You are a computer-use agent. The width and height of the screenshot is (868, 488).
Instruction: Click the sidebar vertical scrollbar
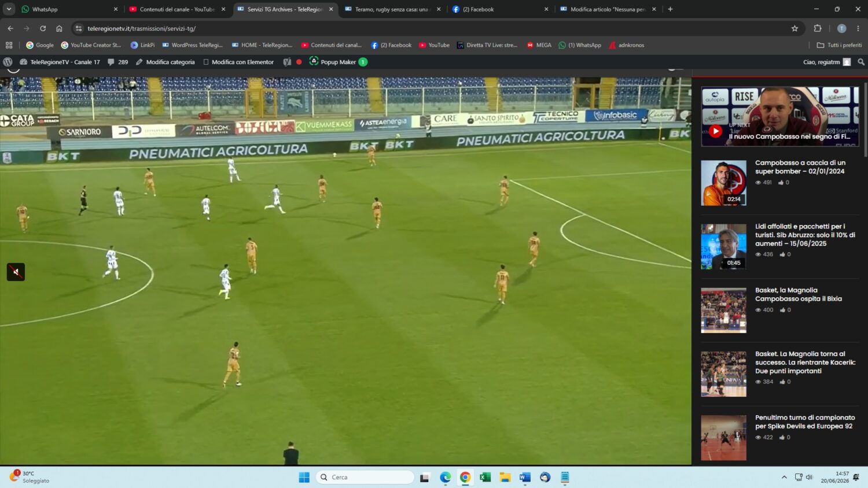pyautogui.click(x=866, y=120)
